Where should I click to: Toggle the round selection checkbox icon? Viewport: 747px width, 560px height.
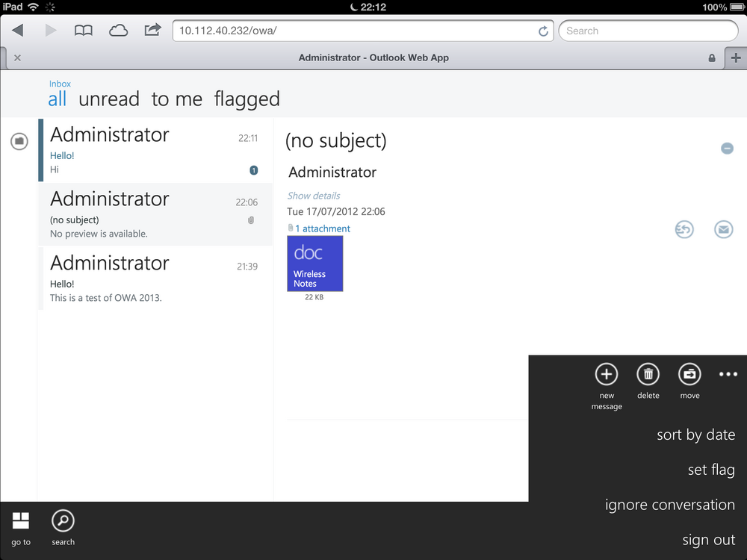(19, 141)
